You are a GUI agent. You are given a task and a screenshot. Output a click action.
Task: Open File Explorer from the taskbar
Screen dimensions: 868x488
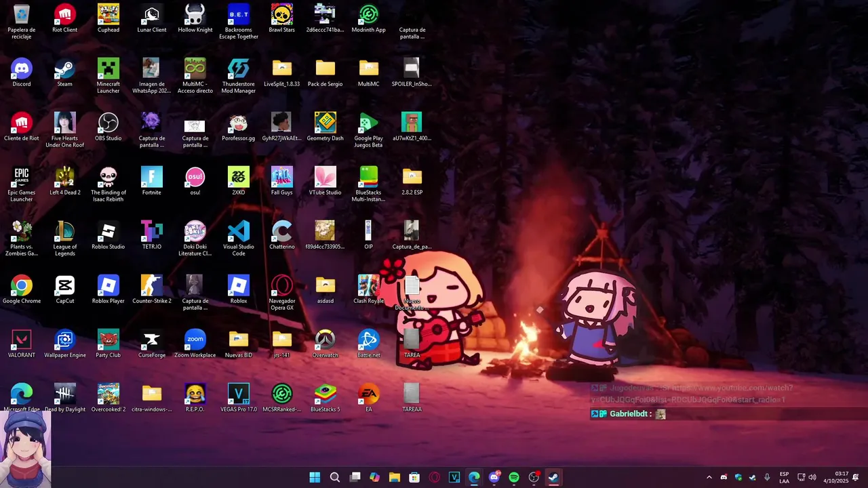pos(395,477)
